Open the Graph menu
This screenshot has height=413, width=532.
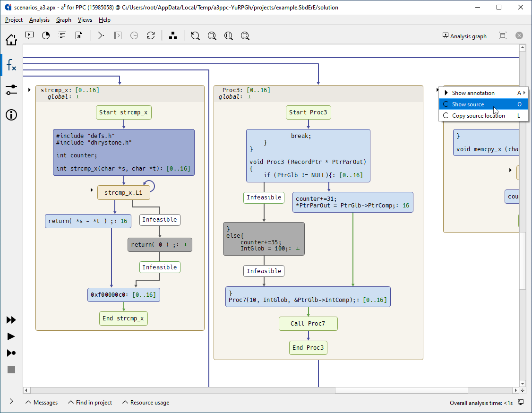(64, 20)
